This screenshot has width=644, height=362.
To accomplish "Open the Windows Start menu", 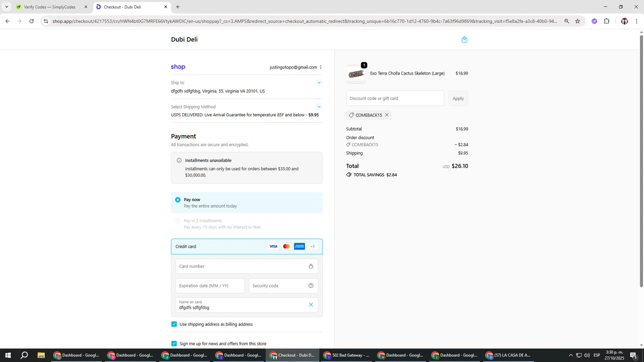I will coord(7,355).
